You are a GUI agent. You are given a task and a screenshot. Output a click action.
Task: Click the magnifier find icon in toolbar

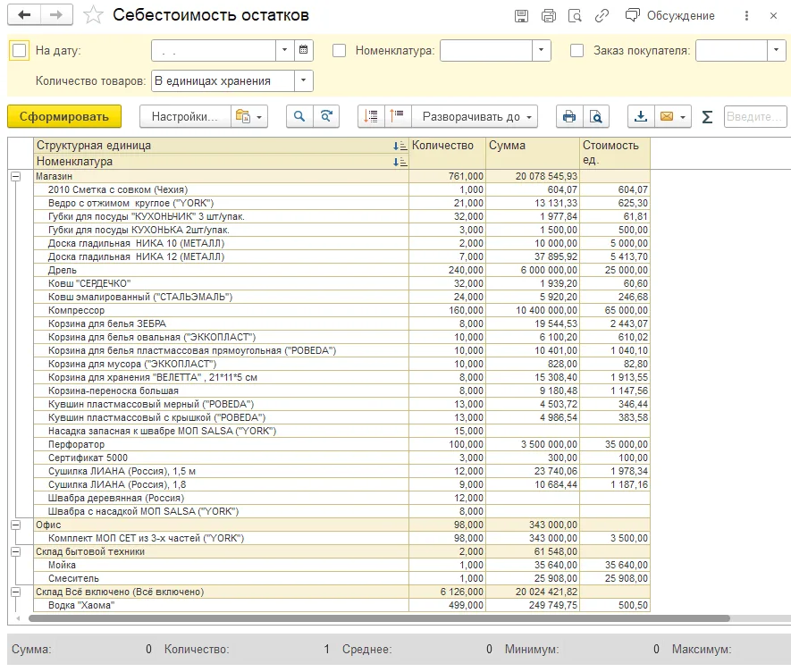tap(299, 116)
